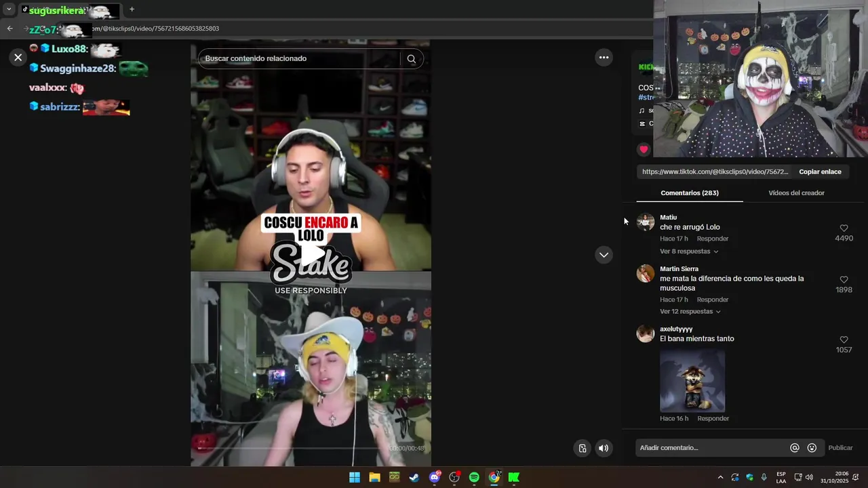
Task: Expand 'Ver 8 respuestas' under Matiu's comment
Action: point(689,251)
